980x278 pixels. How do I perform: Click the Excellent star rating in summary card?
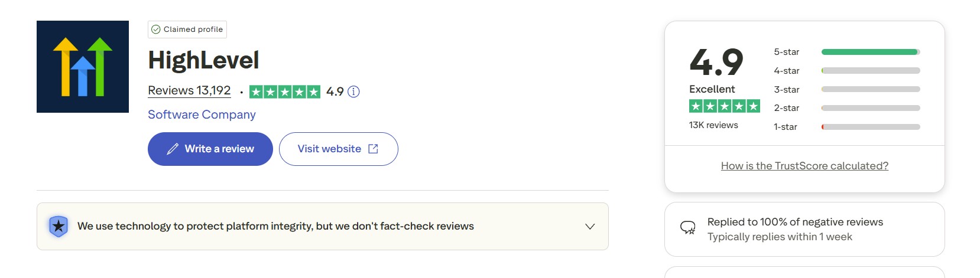[x=724, y=106]
